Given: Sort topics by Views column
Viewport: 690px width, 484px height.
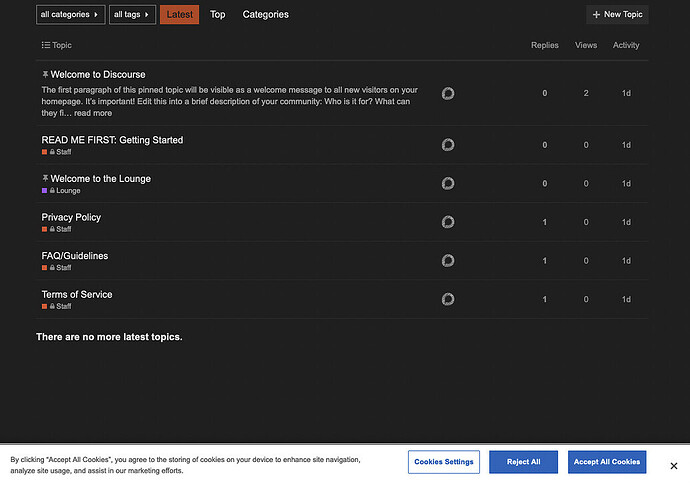Looking at the screenshot, I should click(586, 45).
